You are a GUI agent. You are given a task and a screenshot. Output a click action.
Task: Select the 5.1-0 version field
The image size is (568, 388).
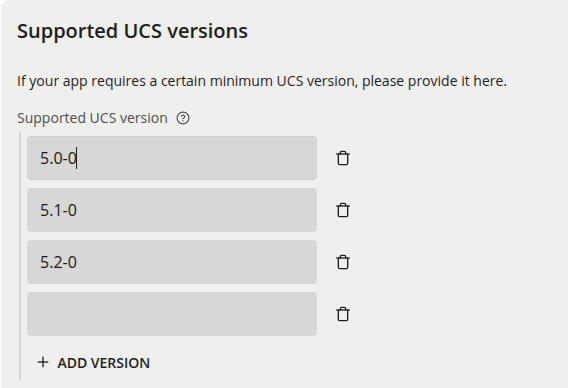point(172,210)
